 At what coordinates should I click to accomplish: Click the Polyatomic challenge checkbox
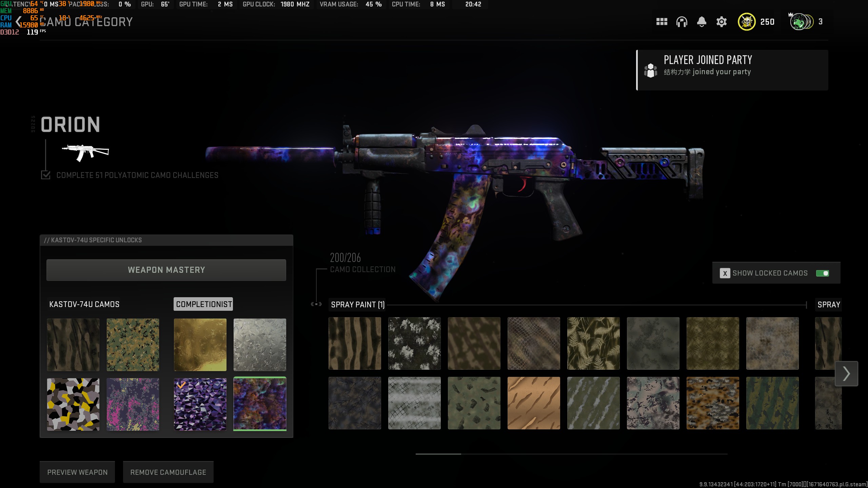pos(46,175)
